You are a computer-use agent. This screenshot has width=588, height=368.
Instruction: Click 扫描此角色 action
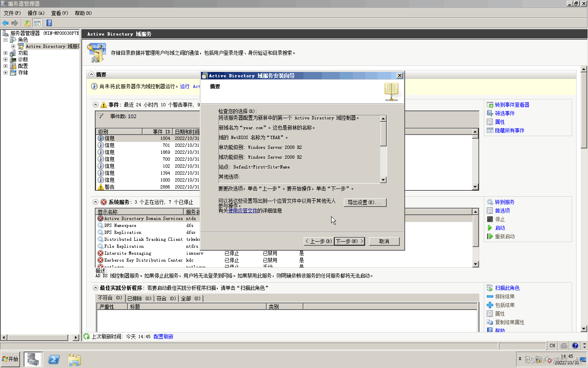tap(507, 288)
